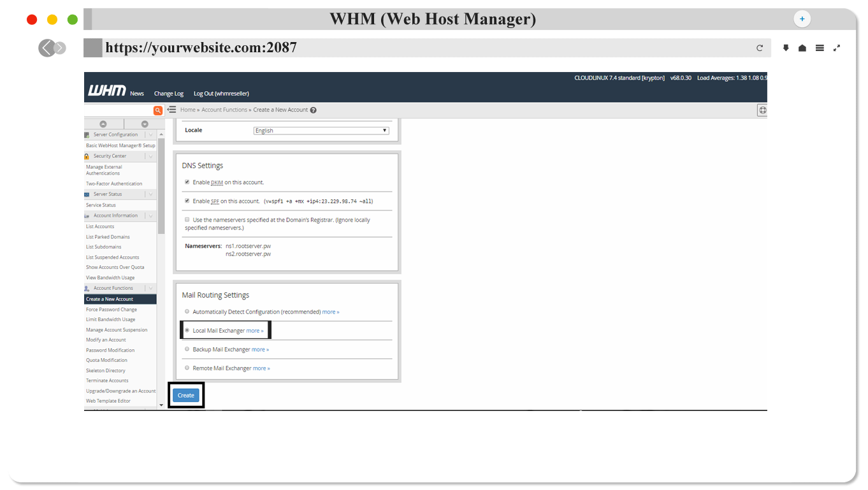The width and height of the screenshot is (868, 490).
Task: Click the Home breadcrumb link
Action: (187, 110)
